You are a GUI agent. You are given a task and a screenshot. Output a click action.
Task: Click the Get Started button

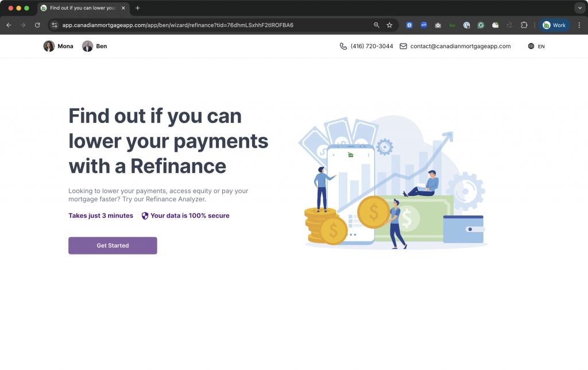(113, 245)
